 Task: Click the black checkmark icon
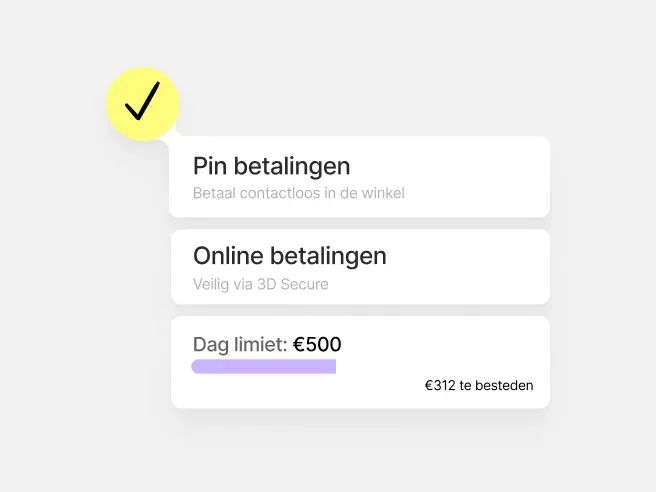click(142, 101)
